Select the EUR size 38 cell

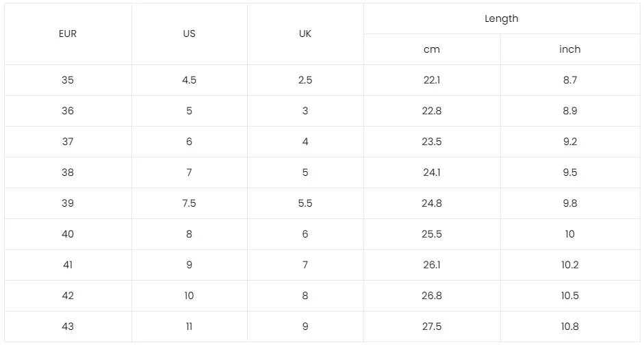click(x=68, y=172)
